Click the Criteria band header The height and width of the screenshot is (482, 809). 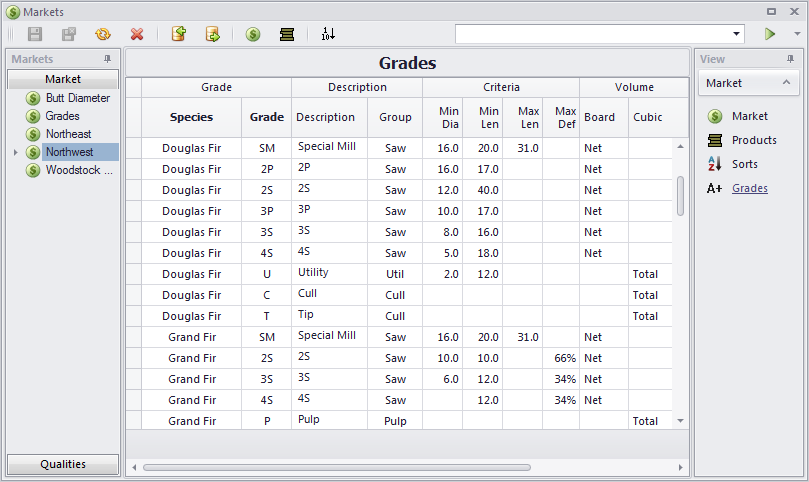pos(501,87)
